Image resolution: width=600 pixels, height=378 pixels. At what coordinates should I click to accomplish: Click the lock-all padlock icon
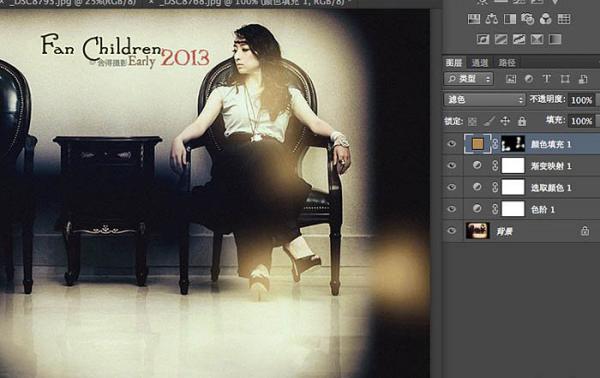point(522,121)
